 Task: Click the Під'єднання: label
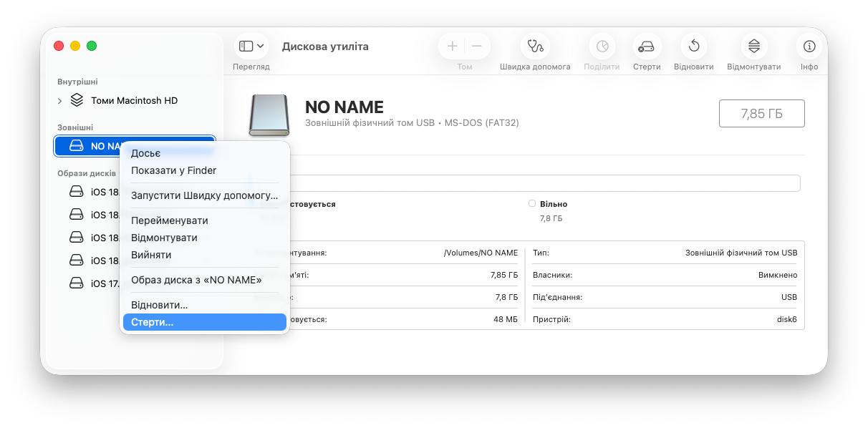[557, 297]
